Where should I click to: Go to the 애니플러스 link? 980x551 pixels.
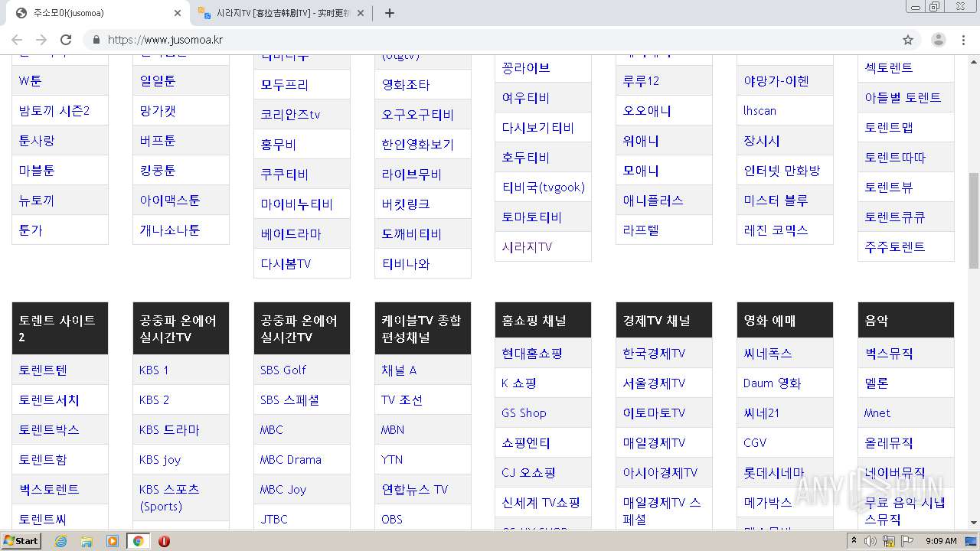(x=653, y=200)
